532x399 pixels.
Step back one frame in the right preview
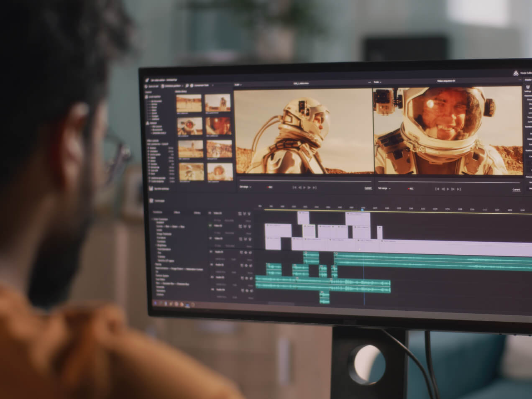click(x=443, y=189)
